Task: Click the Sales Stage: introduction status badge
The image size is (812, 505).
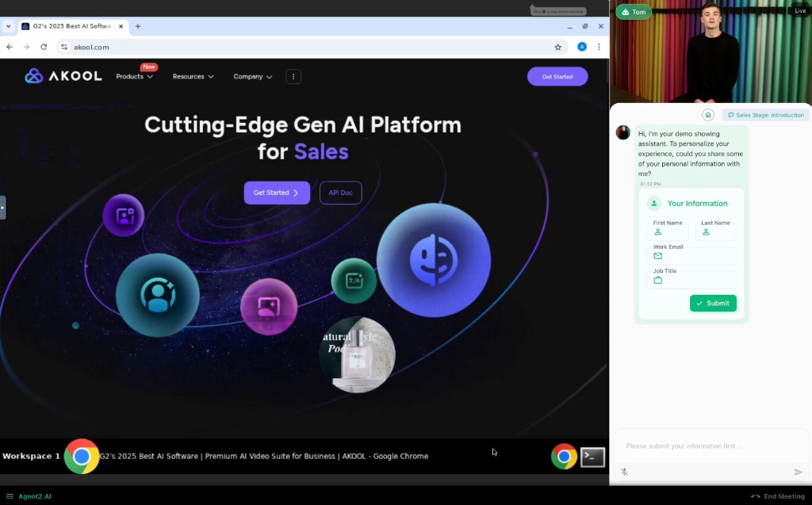Action: click(x=765, y=114)
